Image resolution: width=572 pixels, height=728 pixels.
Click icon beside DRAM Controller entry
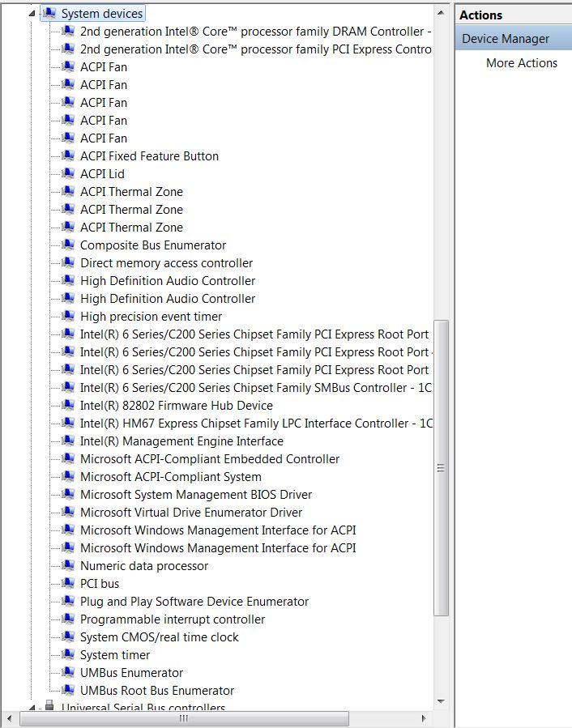(68, 31)
